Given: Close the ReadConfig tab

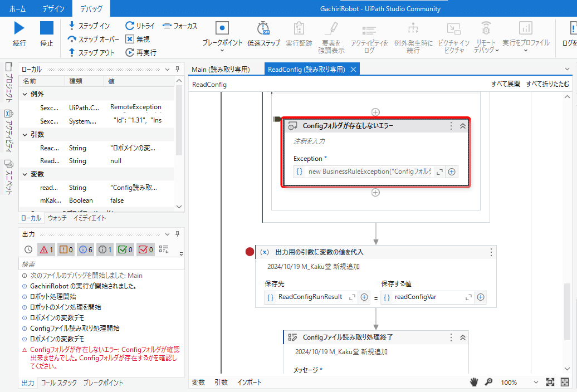Looking at the screenshot, I should 353,69.
